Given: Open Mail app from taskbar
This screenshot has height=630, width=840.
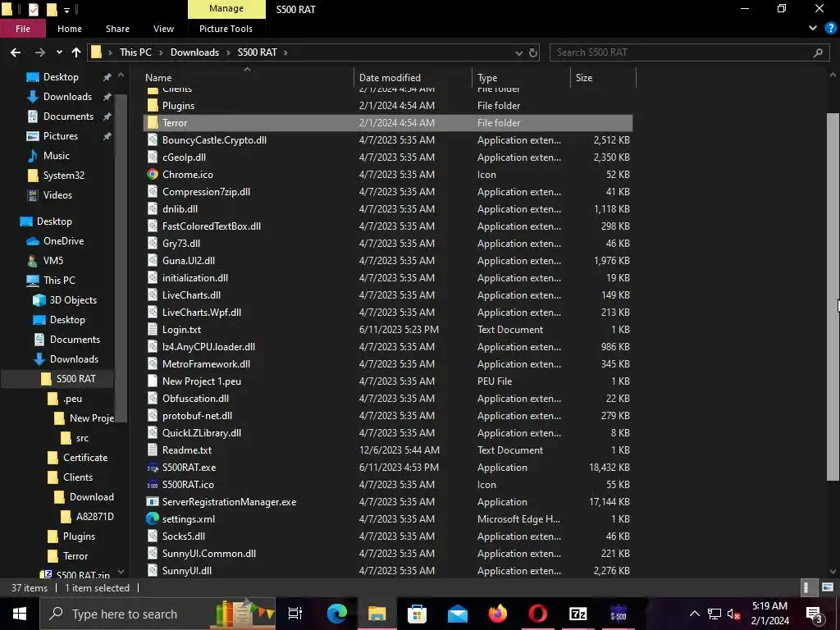Looking at the screenshot, I should pyautogui.click(x=458, y=614).
